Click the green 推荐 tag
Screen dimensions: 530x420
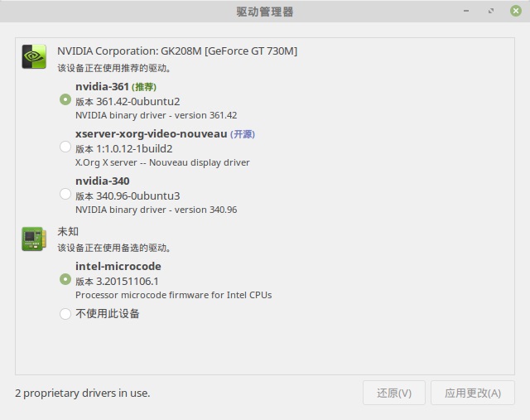(x=144, y=87)
